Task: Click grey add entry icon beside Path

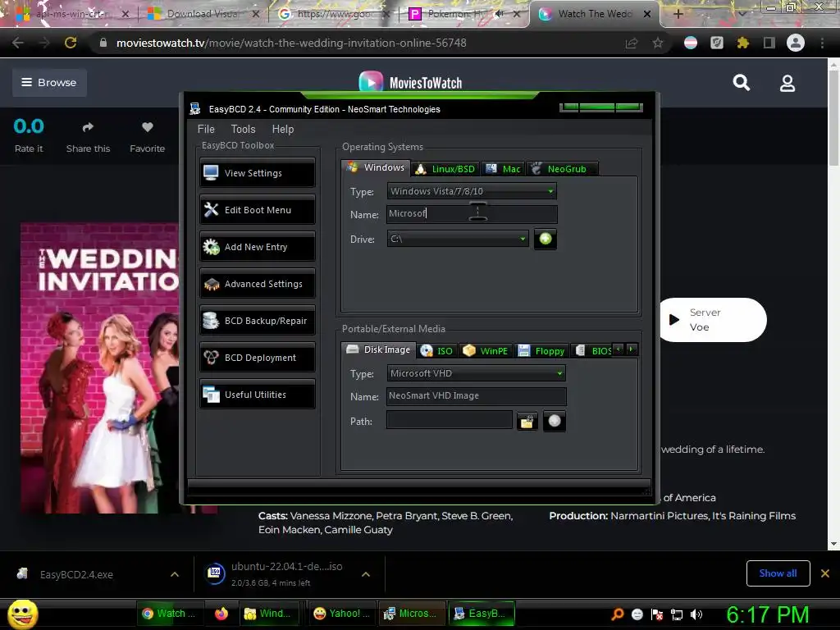Action: (555, 421)
